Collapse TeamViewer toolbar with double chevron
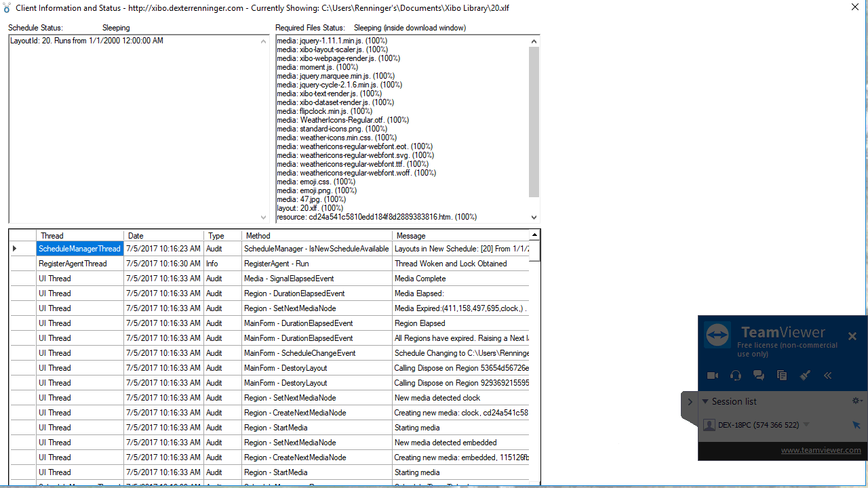 pyautogui.click(x=828, y=375)
